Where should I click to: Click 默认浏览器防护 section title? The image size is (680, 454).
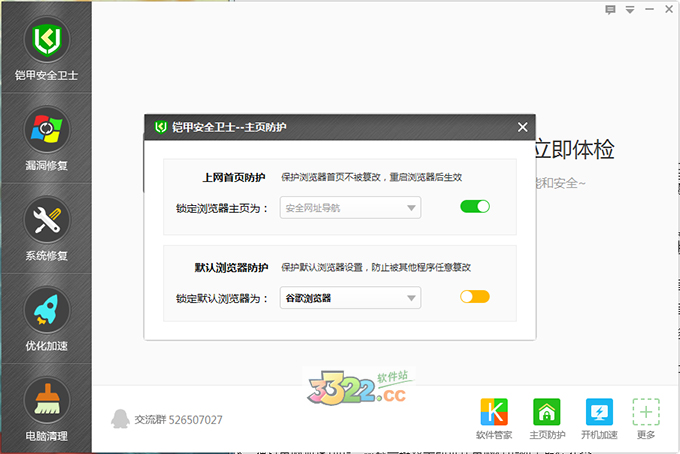[x=231, y=268]
